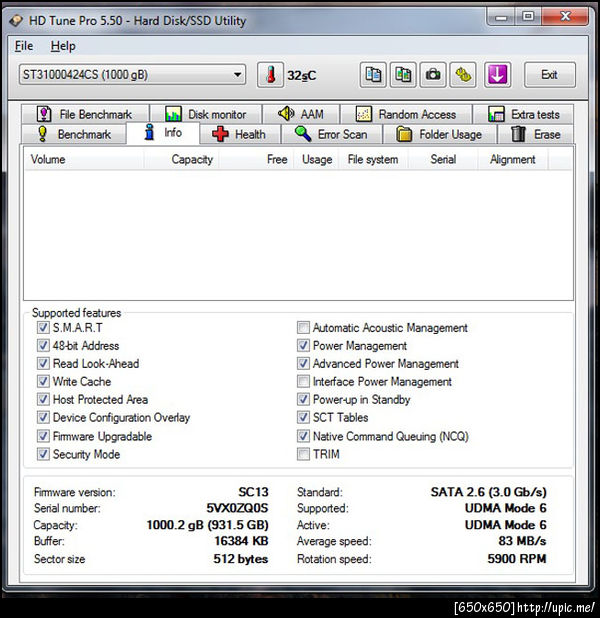Switch to the Folder Usage tab
The height and width of the screenshot is (618, 600).
(x=439, y=134)
